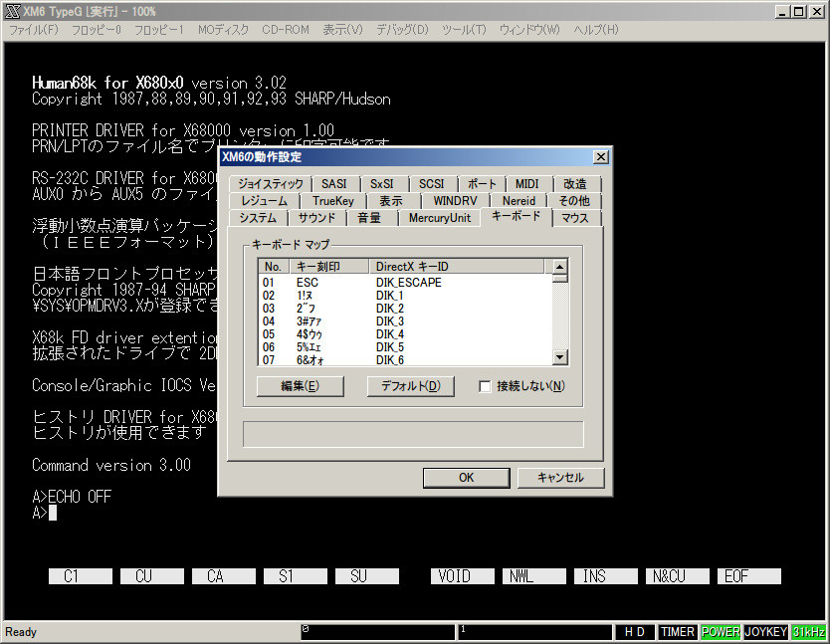Click the floppy drive 0 status panel
The height and width of the screenshot is (644, 830).
tap(378, 632)
